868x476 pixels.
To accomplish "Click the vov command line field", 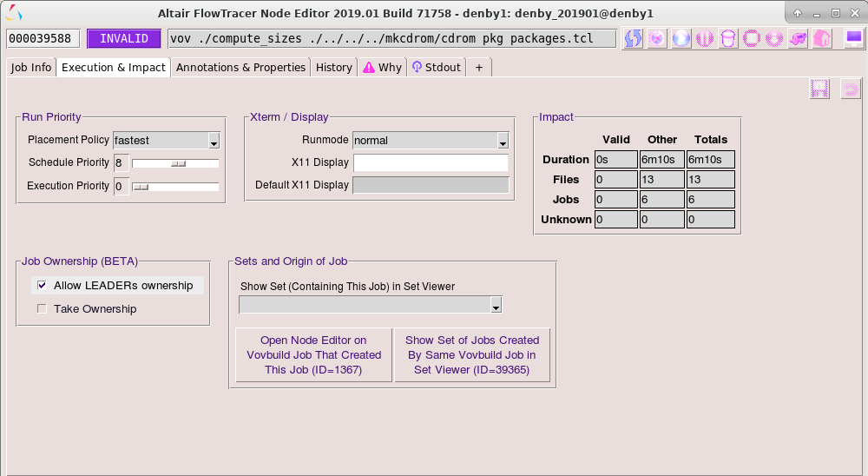I will (x=392, y=39).
